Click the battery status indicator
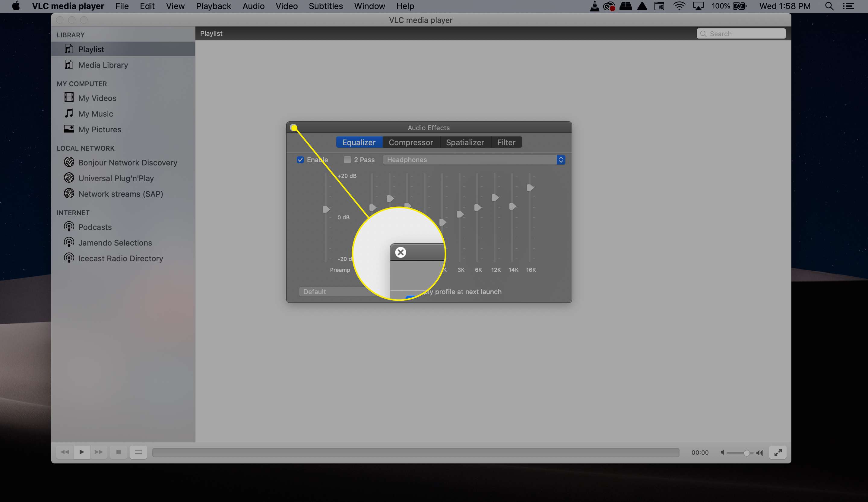Screen dimensions: 868x502 point(729,6)
